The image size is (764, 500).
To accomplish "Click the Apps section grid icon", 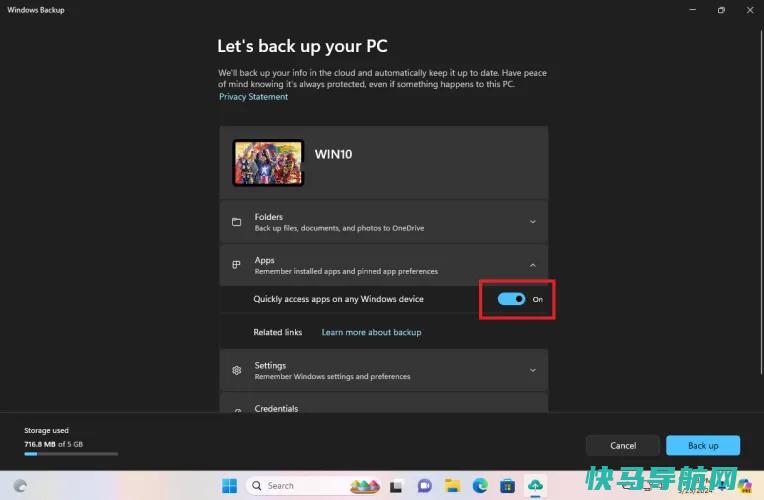I will coord(236,265).
